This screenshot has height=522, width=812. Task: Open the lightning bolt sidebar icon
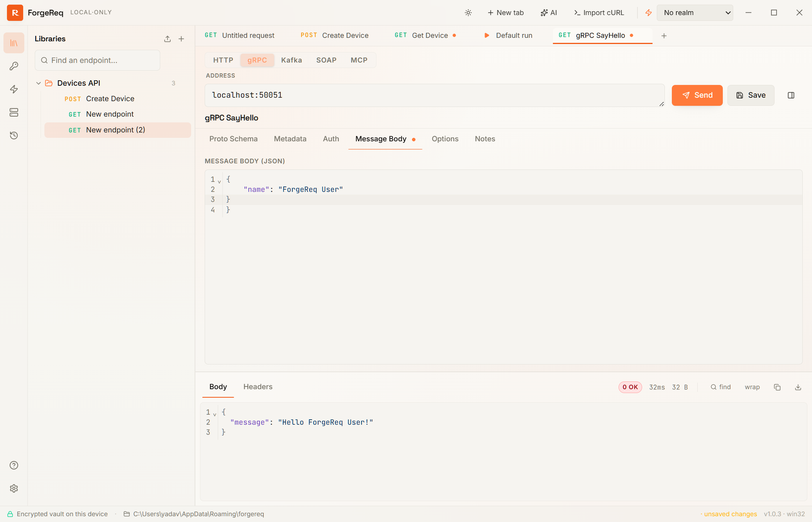click(14, 89)
